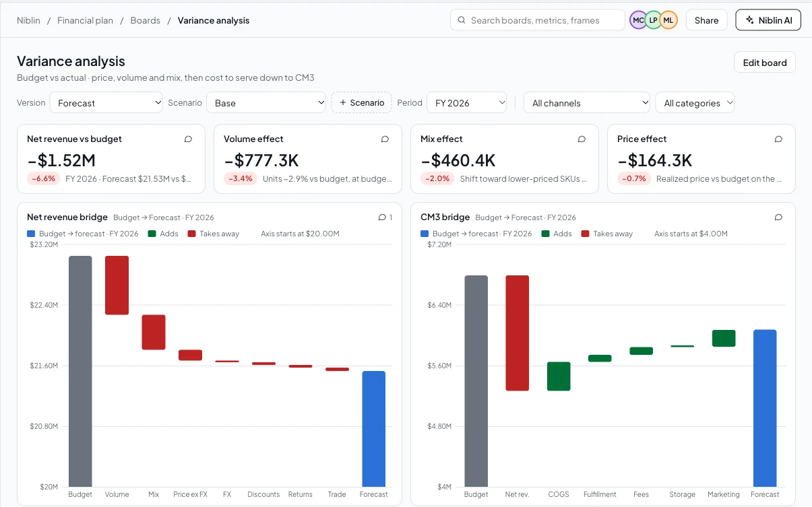Open comments on the Volume effect card
Screen dimensions: 812x507
(x=385, y=139)
